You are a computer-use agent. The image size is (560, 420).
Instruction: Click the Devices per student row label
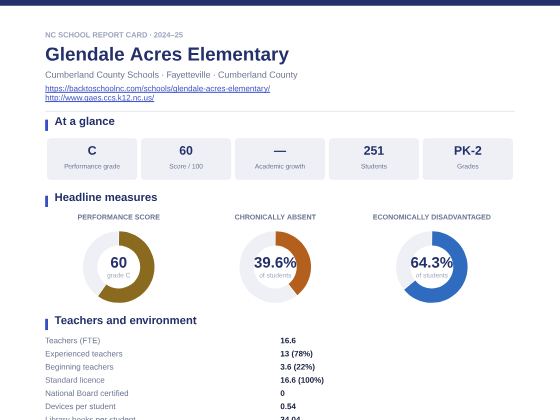pyautogui.click(x=80, y=406)
